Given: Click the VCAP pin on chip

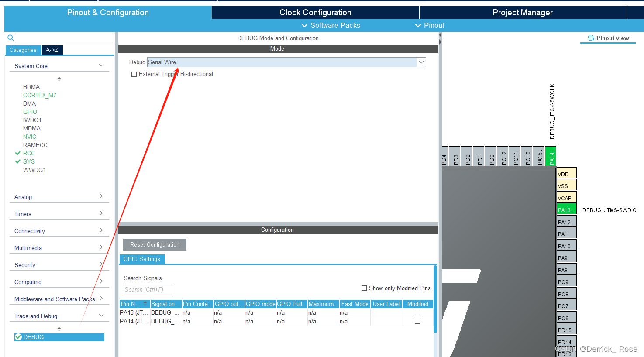Looking at the screenshot, I should 567,197.
